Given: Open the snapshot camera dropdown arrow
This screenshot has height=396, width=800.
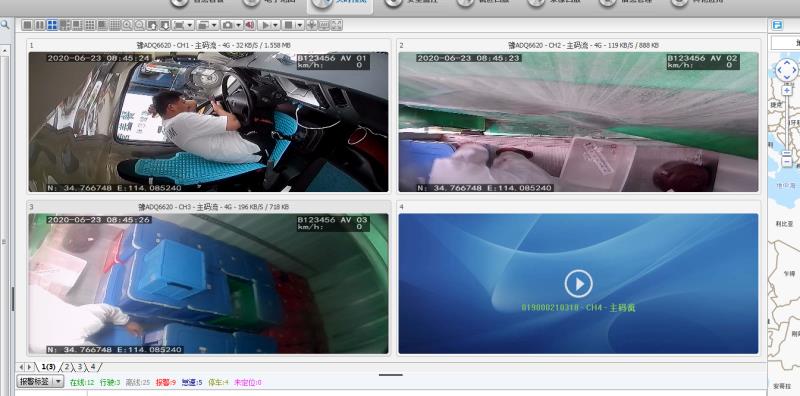Looking at the screenshot, I should [x=239, y=25].
